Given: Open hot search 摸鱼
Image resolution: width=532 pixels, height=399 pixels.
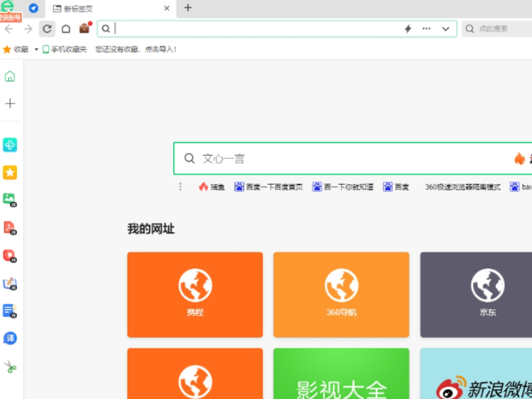Looking at the screenshot, I should 212,187.
